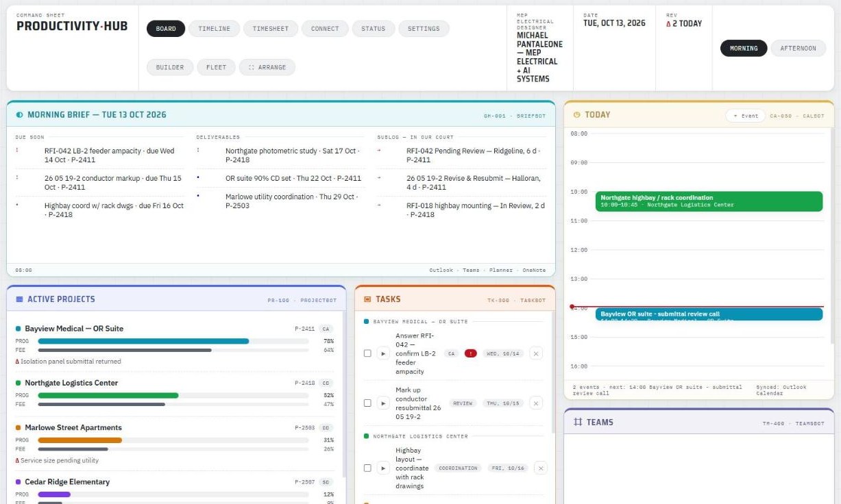Screen dimensions: 841x504
Task: Click the Cedar Ridge Elementary project name
Action: coord(67,482)
